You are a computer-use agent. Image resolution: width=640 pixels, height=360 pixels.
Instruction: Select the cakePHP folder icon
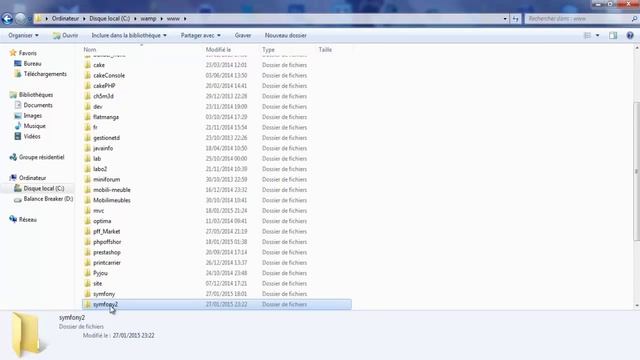pyautogui.click(x=87, y=86)
